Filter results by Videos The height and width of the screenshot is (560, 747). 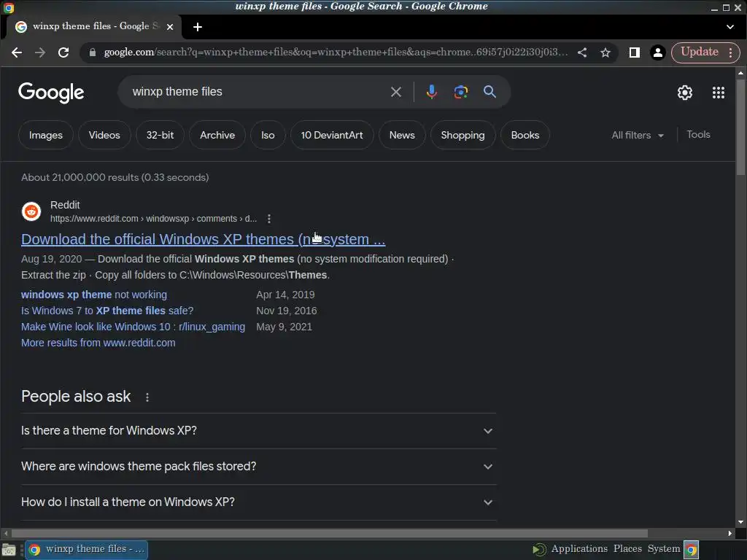(104, 135)
